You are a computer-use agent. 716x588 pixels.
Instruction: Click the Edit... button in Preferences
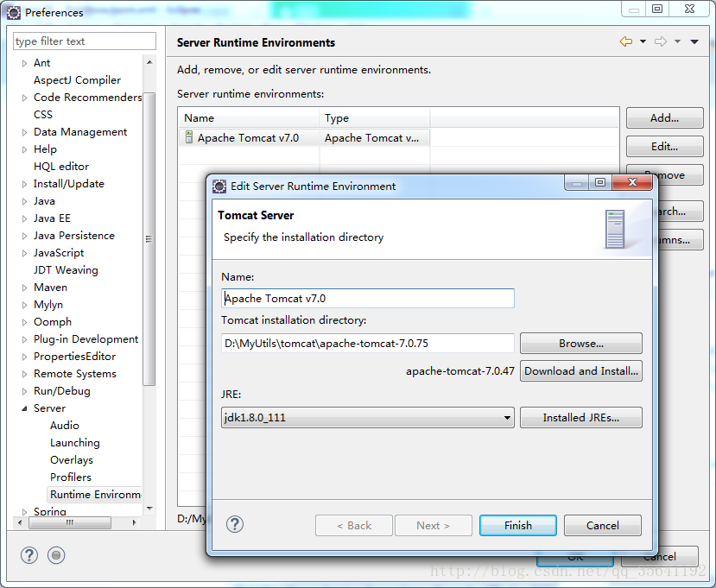(664, 147)
